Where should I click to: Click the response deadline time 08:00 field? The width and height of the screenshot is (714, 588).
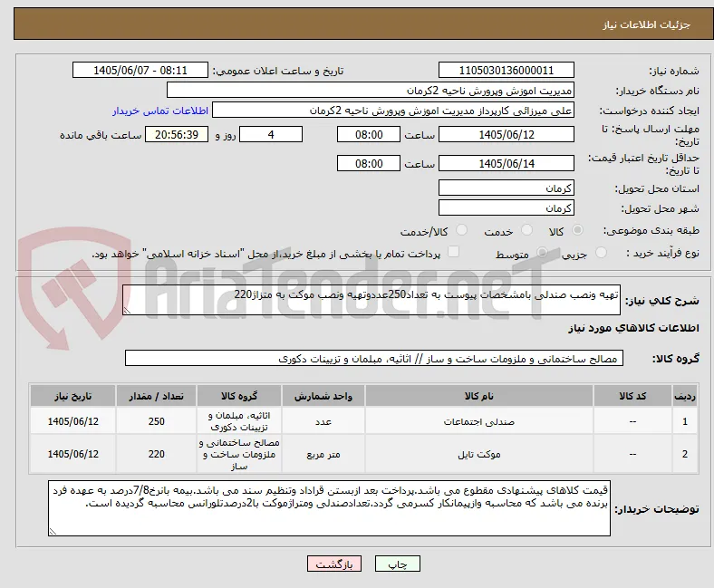(369, 134)
